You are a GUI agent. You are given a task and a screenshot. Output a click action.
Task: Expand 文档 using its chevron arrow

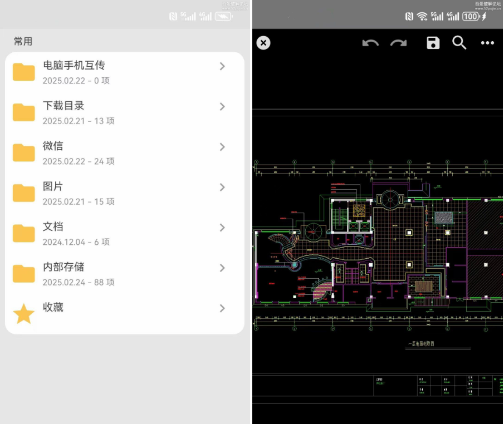coord(222,228)
